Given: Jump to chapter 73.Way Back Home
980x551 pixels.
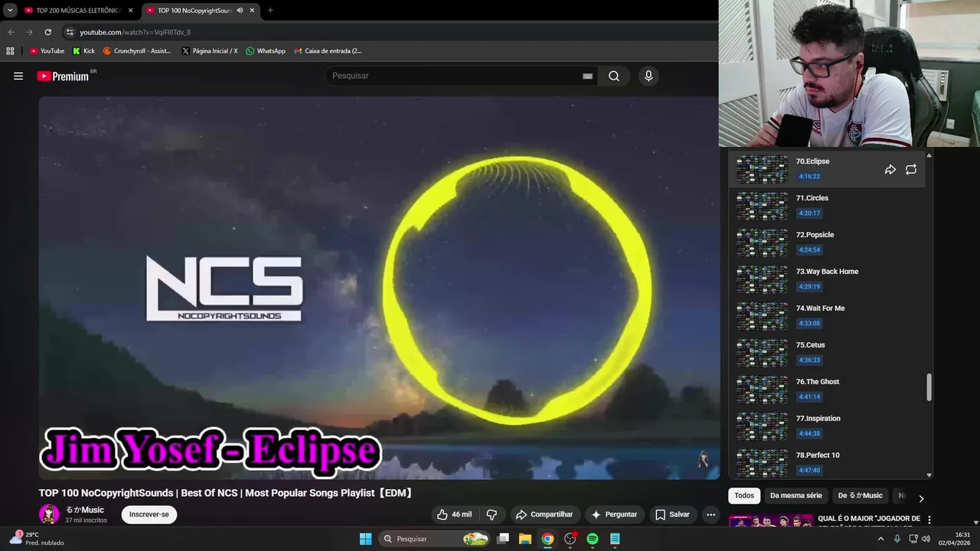Looking at the screenshot, I should coord(827,279).
